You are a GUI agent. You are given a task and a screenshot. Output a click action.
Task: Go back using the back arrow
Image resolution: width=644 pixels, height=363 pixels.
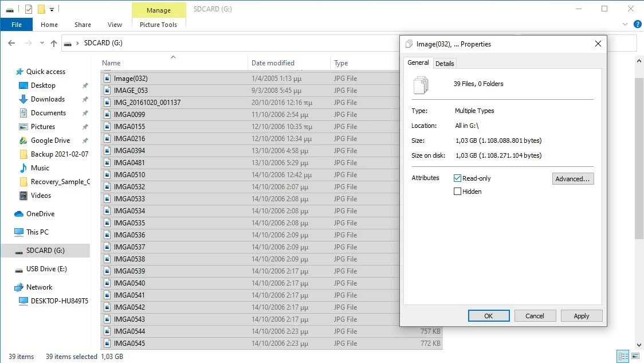11,42
